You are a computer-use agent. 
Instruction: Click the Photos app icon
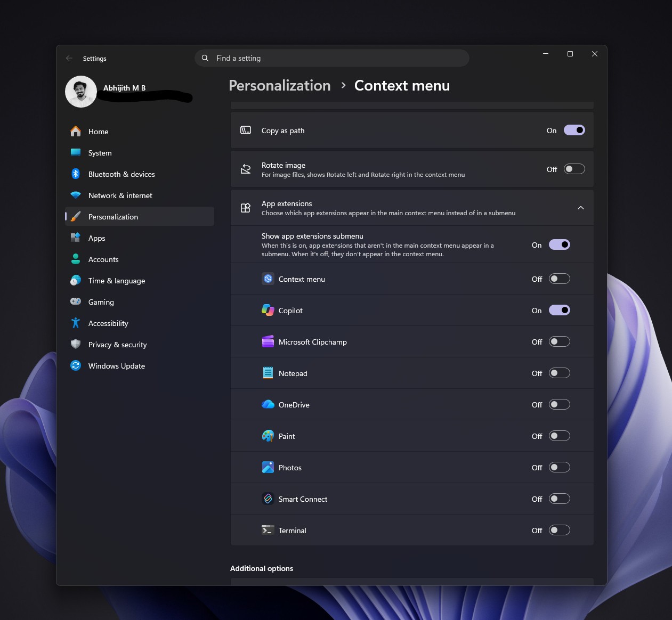click(x=268, y=467)
